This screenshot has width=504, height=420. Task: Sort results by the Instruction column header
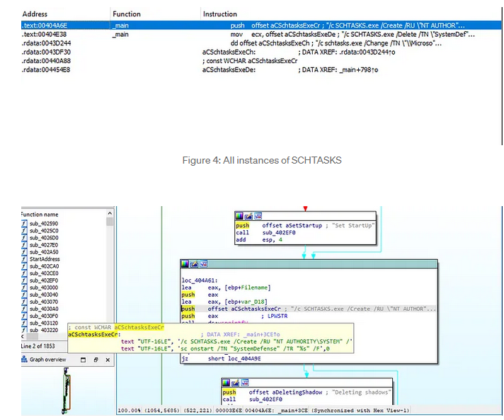[220, 14]
